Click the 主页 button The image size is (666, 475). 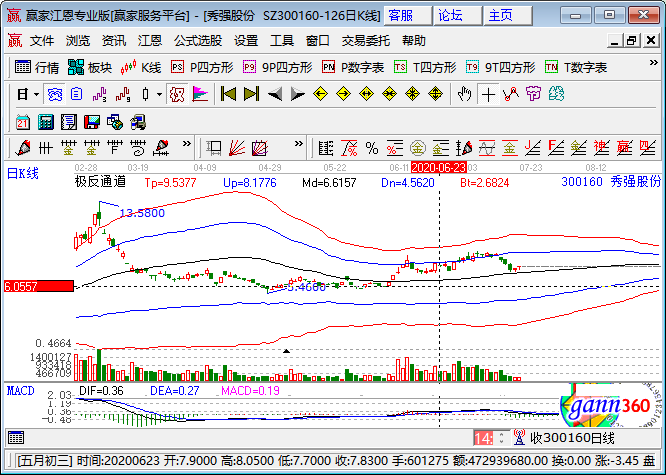point(508,16)
